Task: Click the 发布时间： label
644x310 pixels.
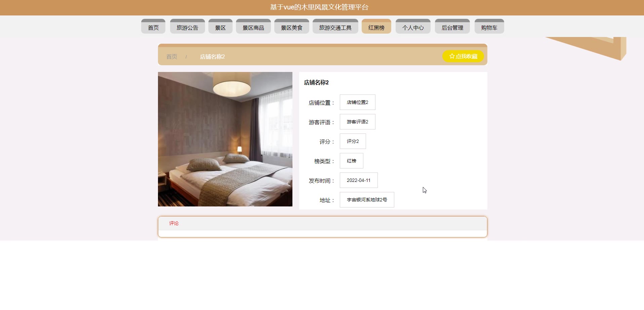Action: 322,181
